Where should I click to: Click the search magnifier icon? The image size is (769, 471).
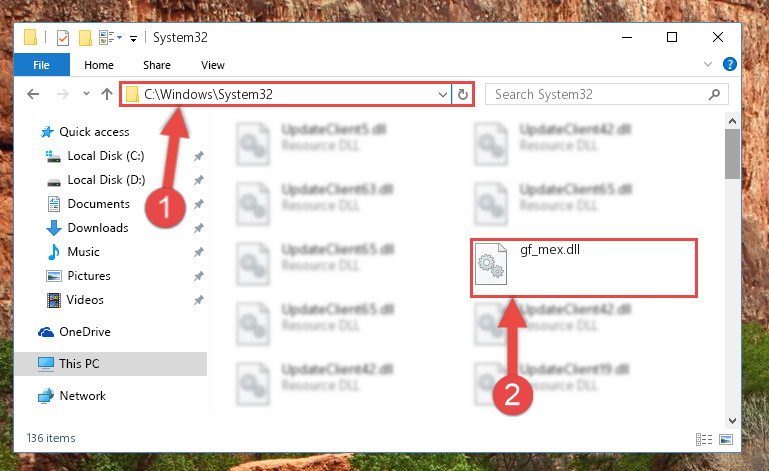click(x=714, y=94)
